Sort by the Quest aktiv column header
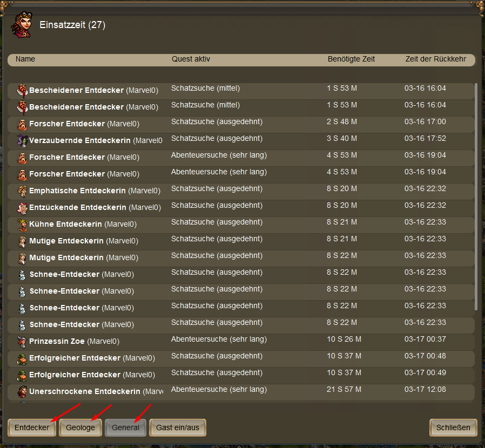The width and height of the screenshot is (485, 448). (x=191, y=59)
